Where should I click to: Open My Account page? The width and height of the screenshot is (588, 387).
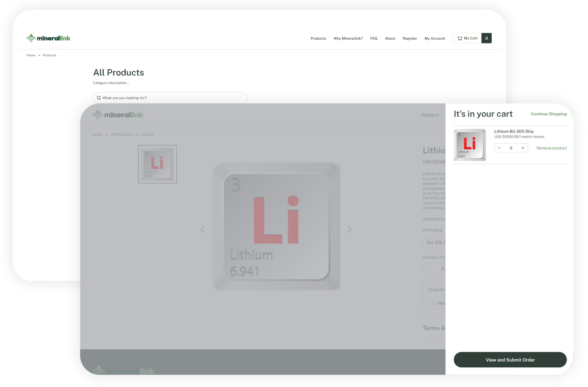tap(435, 38)
